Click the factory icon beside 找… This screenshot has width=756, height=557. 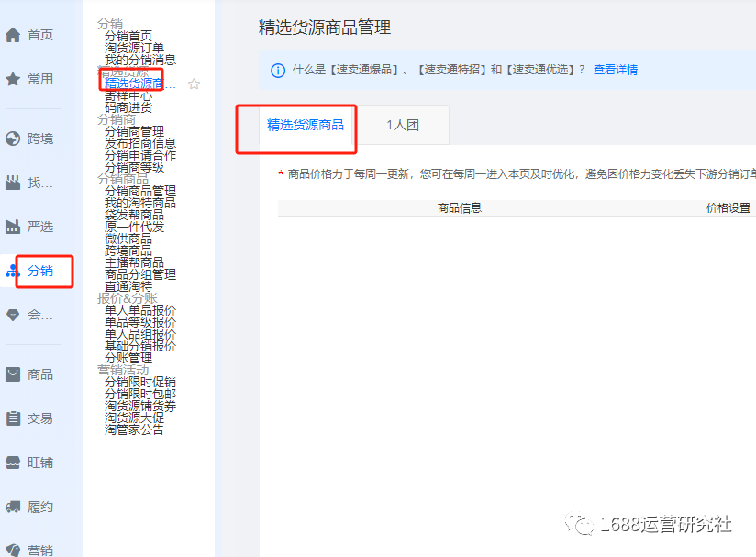(x=13, y=183)
